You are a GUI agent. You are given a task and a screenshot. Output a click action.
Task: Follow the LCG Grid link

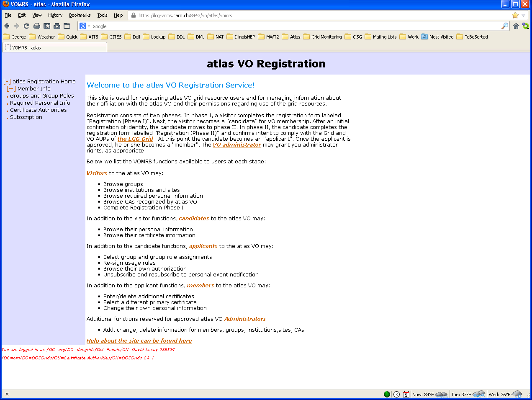(x=135, y=139)
